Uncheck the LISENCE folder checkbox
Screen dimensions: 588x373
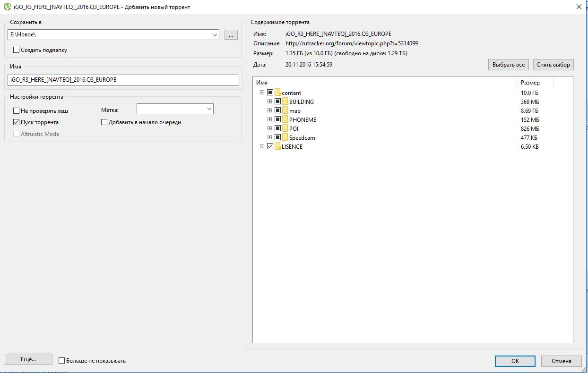pyautogui.click(x=270, y=146)
